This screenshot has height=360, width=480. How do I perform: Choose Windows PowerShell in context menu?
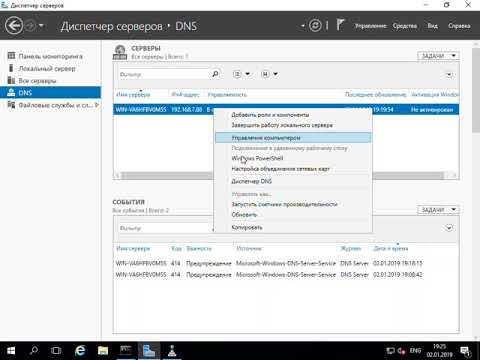point(293,158)
